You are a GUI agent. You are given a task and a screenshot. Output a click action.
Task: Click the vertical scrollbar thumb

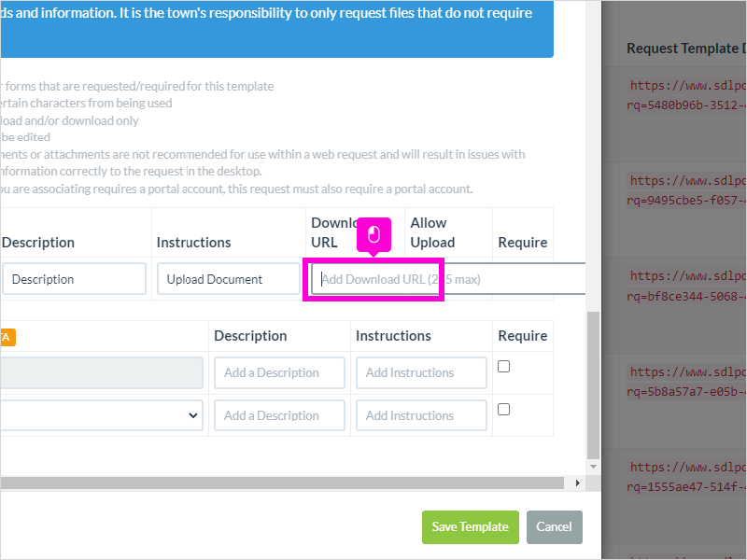[593, 385]
